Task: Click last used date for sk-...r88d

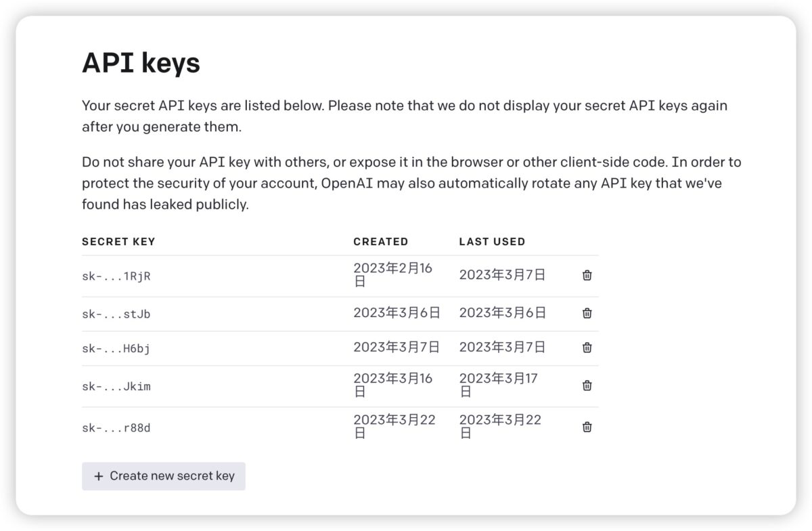Action: [501, 427]
